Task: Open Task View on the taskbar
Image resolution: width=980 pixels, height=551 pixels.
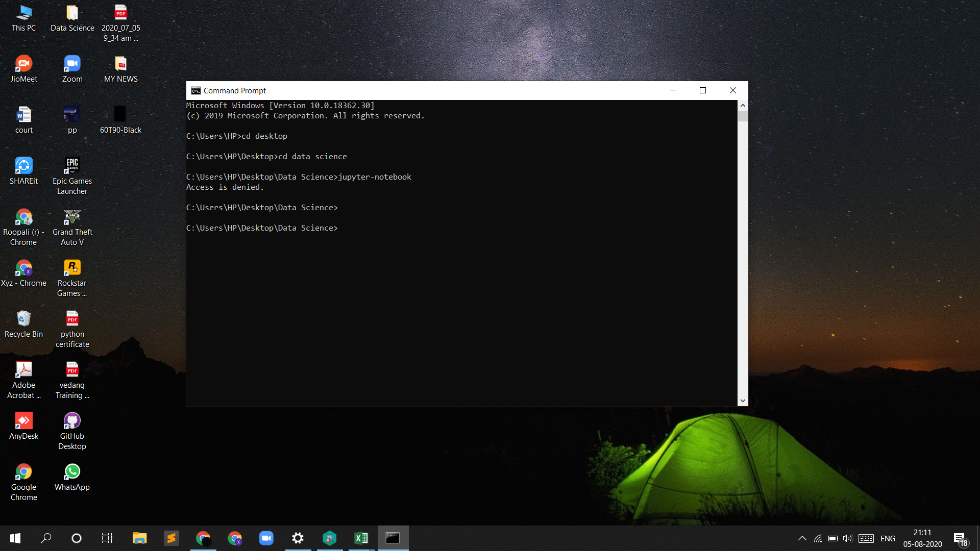Action: (107, 538)
